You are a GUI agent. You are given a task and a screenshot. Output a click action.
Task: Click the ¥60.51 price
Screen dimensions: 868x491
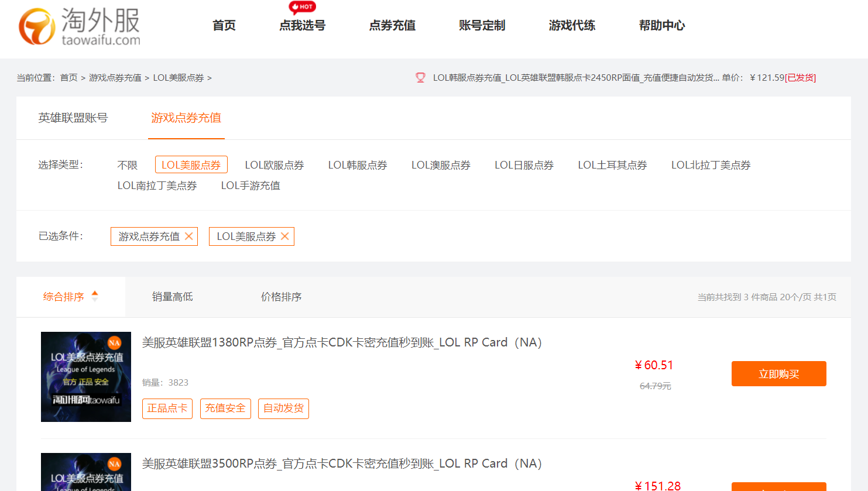[654, 365]
